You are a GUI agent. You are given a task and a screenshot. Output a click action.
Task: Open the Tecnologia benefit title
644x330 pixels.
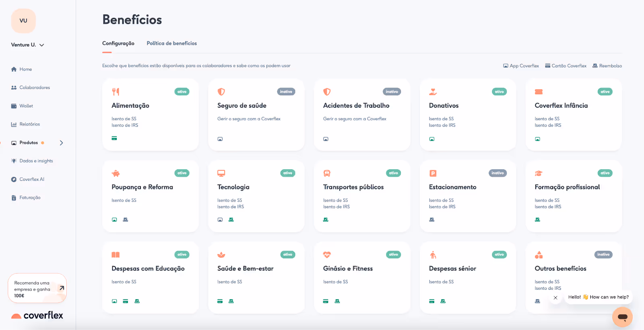(233, 187)
